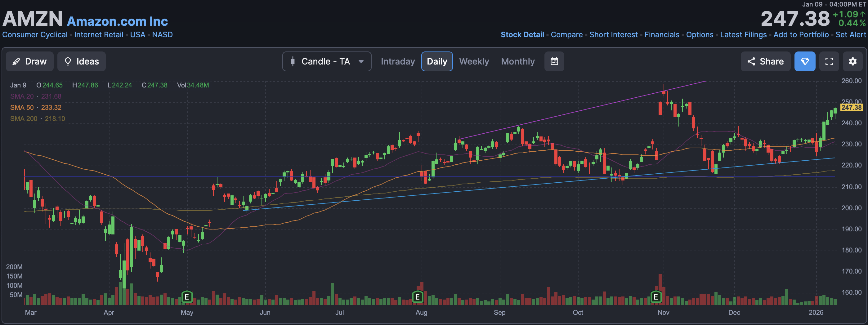Open the Ideas lightbulb button
The image size is (868, 325).
click(82, 61)
